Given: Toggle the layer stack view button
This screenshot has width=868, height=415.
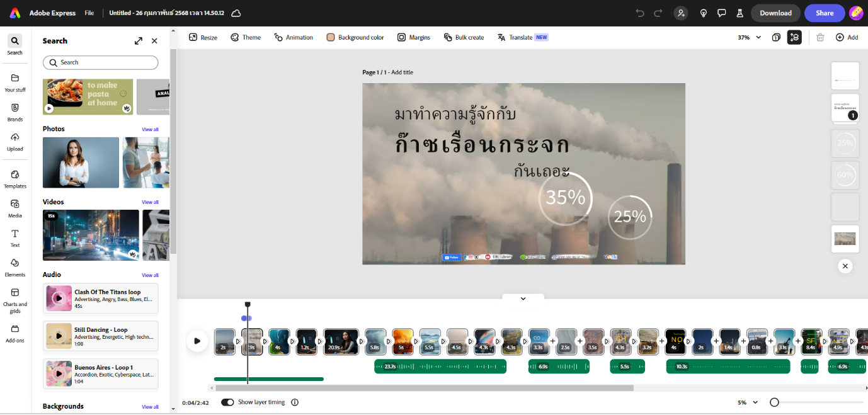Looking at the screenshot, I should (794, 38).
